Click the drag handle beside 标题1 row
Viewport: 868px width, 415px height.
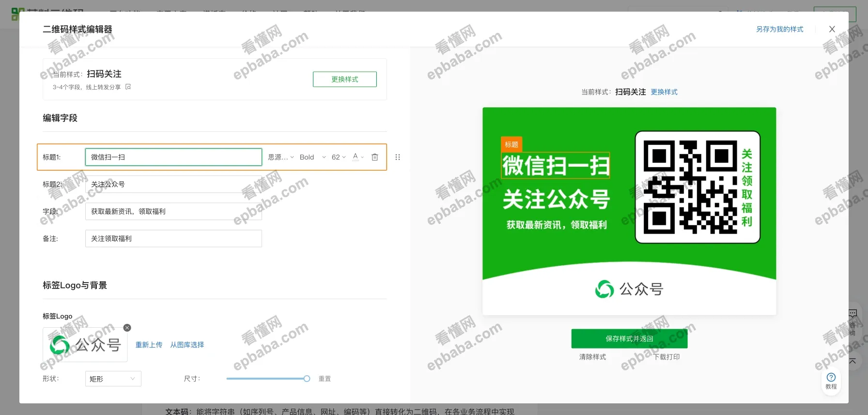[x=398, y=157]
